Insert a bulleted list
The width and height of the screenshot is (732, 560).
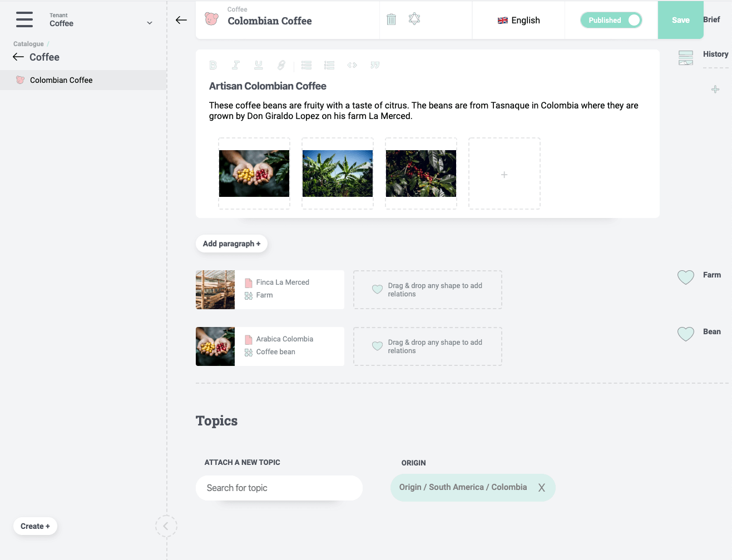(306, 65)
